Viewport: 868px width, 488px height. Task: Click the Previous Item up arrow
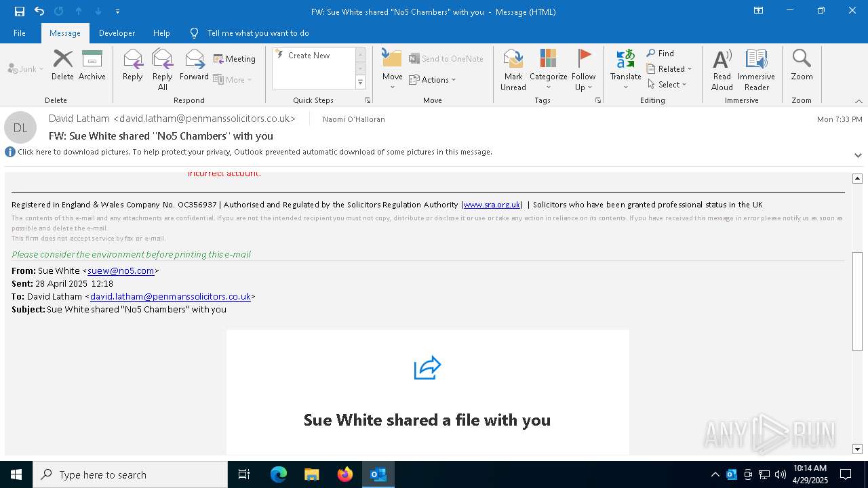(79, 12)
